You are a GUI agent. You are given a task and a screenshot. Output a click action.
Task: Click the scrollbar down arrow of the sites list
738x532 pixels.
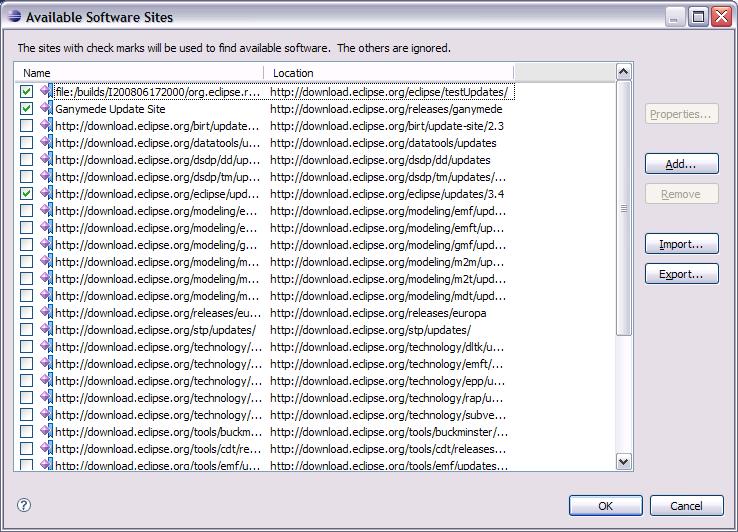[623, 461]
